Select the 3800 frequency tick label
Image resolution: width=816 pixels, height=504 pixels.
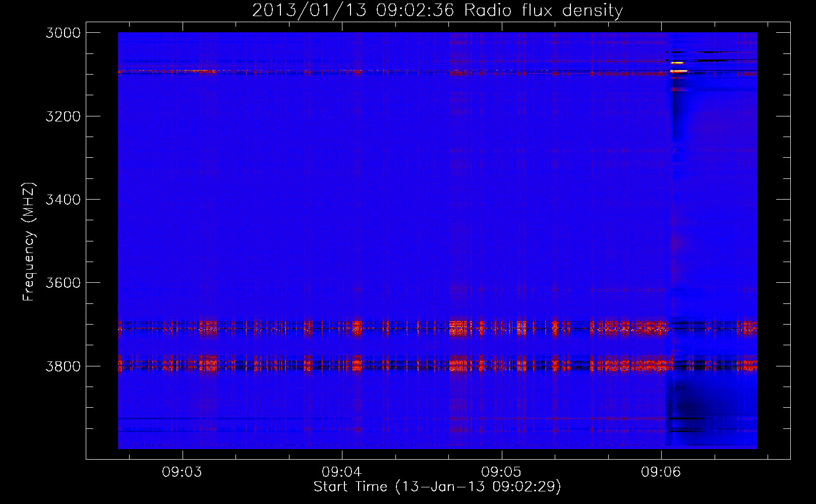(63, 366)
